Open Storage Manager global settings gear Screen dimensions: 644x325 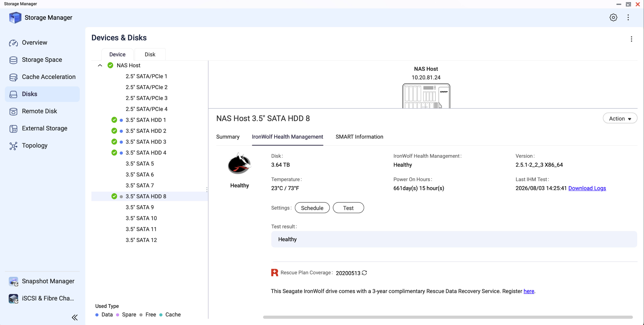(x=613, y=17)
